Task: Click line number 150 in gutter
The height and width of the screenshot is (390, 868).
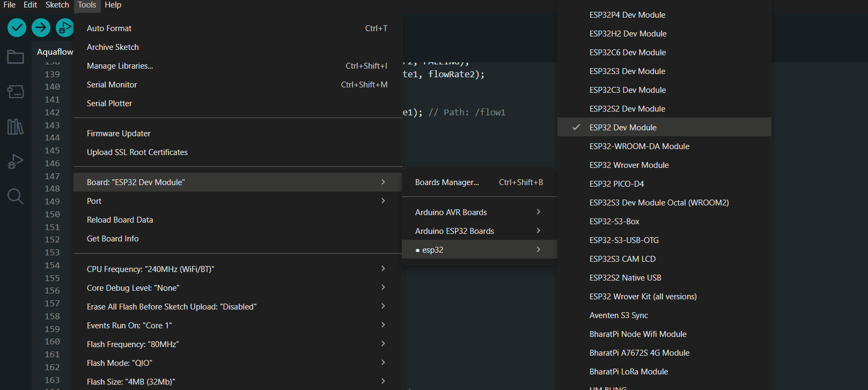Action: pos(52,215)
